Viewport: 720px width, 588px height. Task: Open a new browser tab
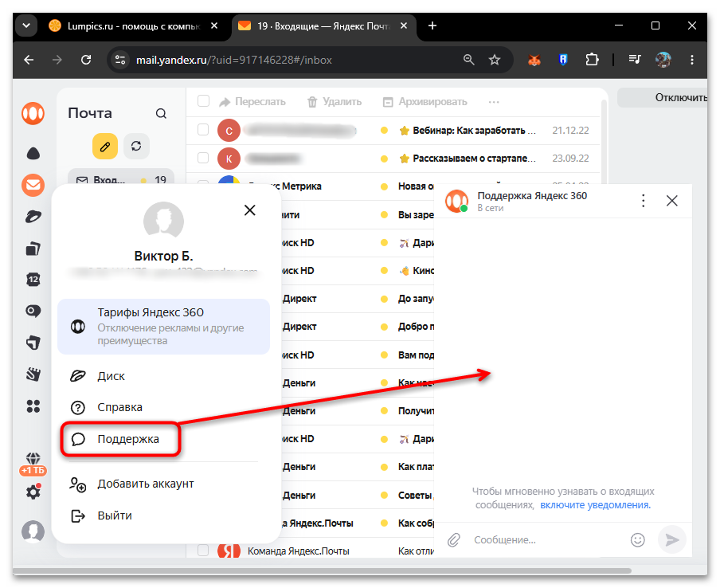coord(432,25)
